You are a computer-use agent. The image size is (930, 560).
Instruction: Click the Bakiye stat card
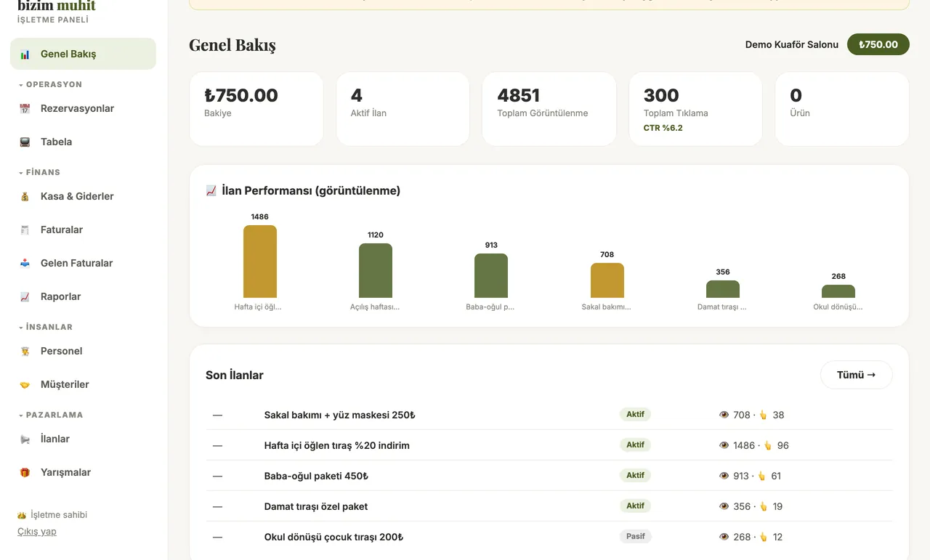coord(256,109)
